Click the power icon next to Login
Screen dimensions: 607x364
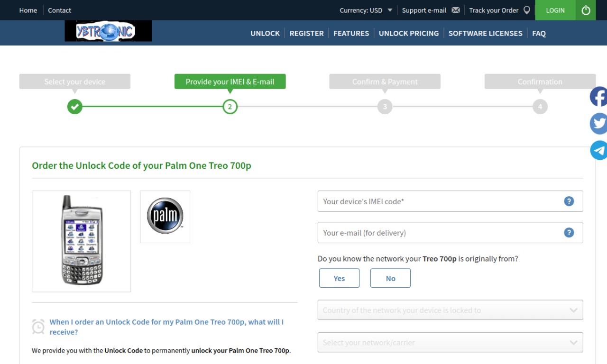pos(586,10)
